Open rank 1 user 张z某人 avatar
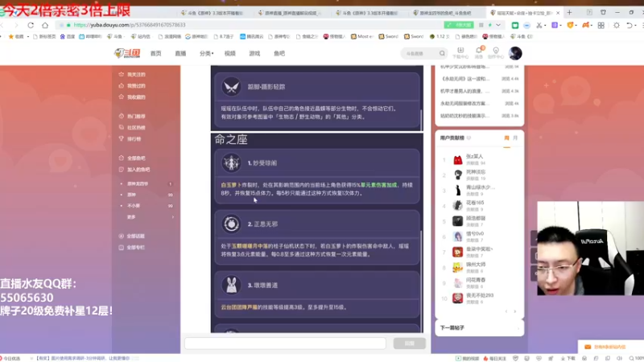The image size is (644, 362). (457, 159)
